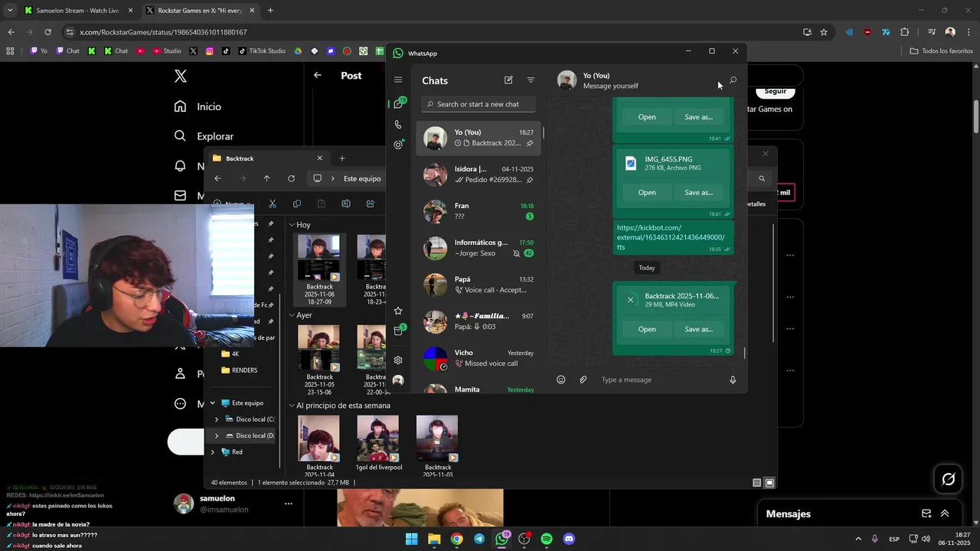Switch File Explorer to details list view
This screenshot has width=980, height=551.
click(x=756, y=483)
